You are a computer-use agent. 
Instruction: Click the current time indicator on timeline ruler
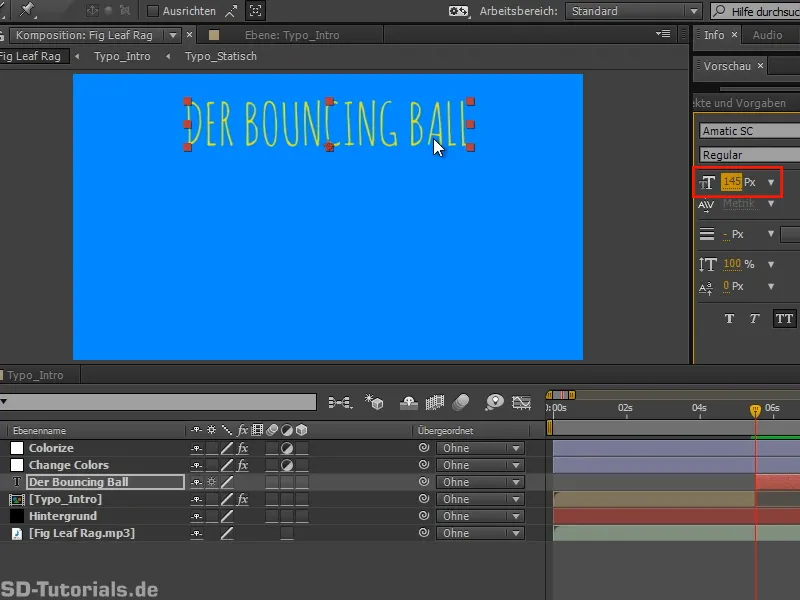(x=756, y=410)
